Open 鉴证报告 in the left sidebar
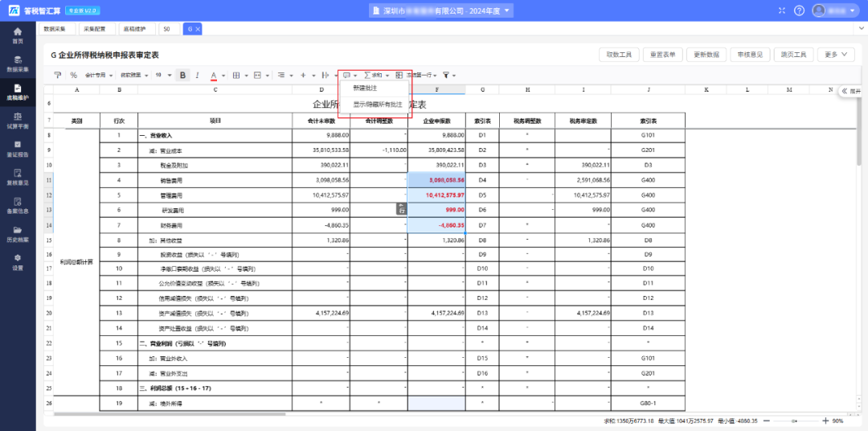The height and width of the screenshot is (431, 868). coord(18,149)
